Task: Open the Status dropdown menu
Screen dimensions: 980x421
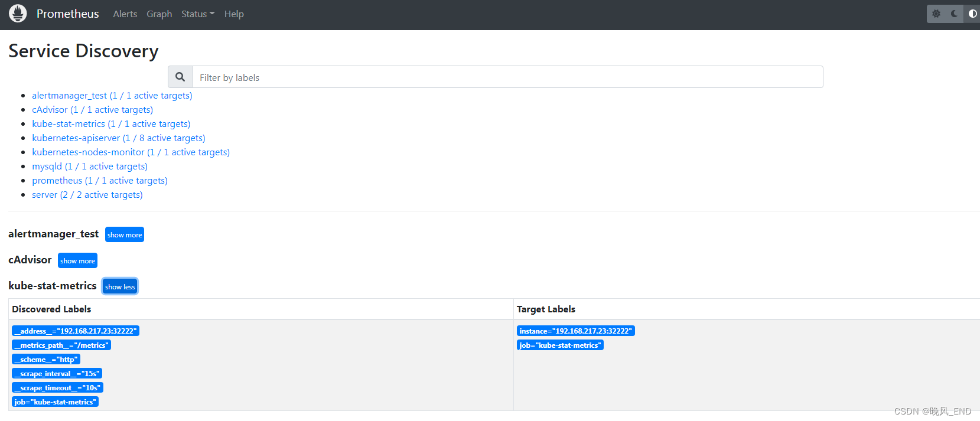Action: click(x=198, y=14)
